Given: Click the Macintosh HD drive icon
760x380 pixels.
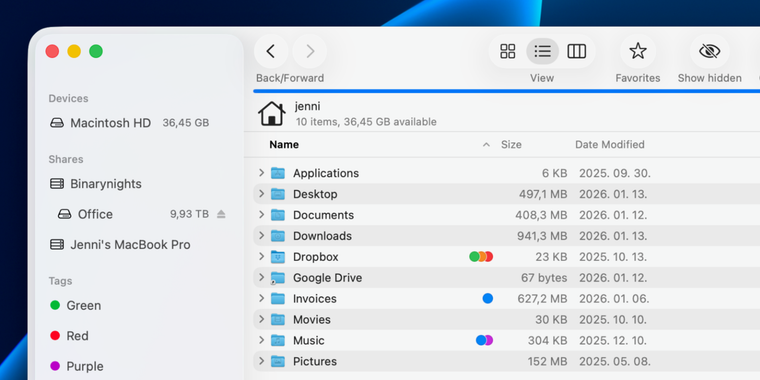Looking at the screenshot, I should (57, 123).
